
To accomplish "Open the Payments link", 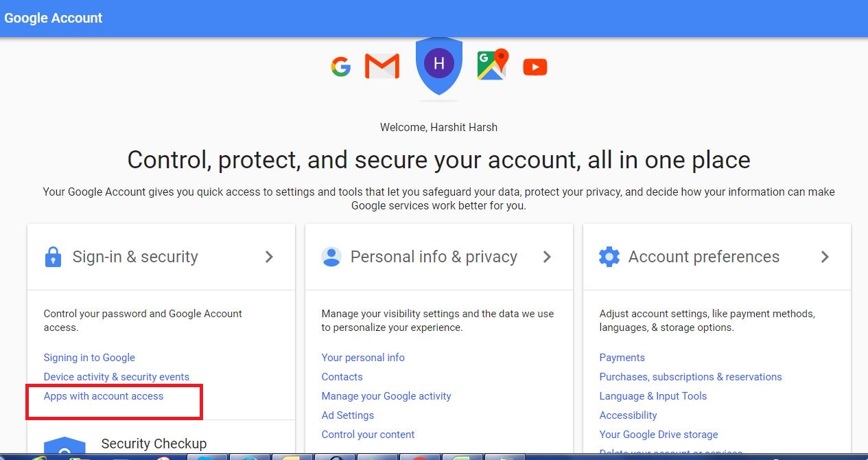I will (x=622, y=358).
